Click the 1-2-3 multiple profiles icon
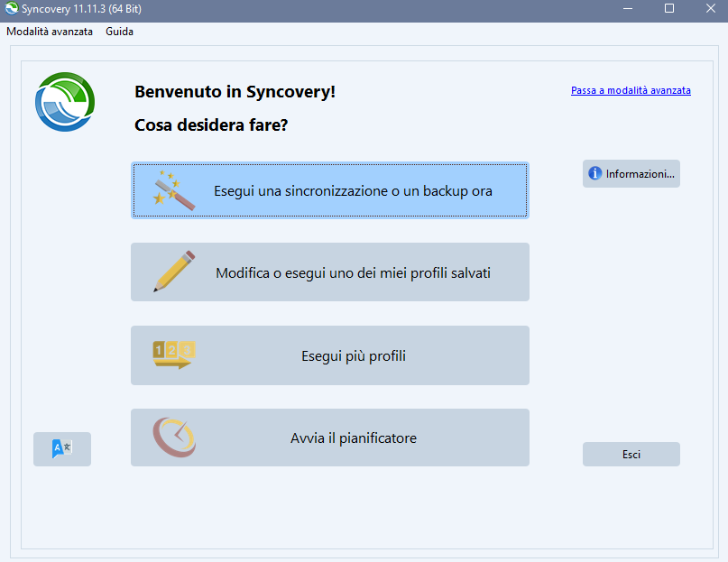This screenshot has width=728, height=562. 174,355
